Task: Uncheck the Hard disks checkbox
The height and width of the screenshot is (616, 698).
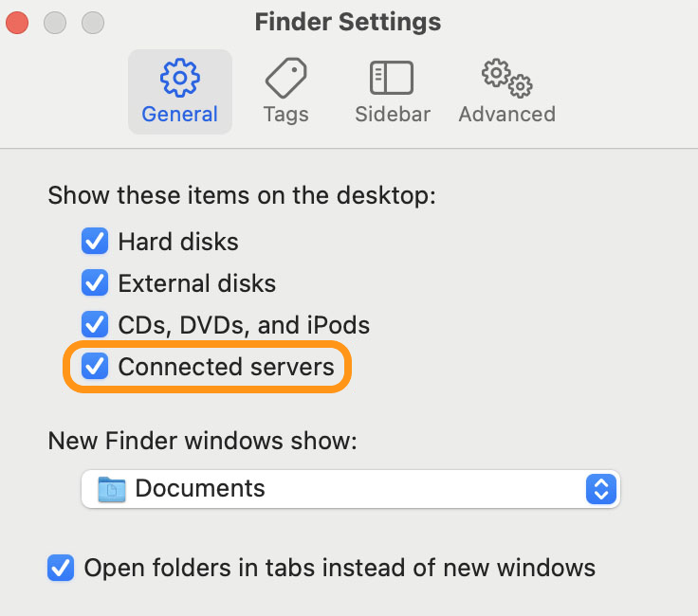Action: click(95, 242)
